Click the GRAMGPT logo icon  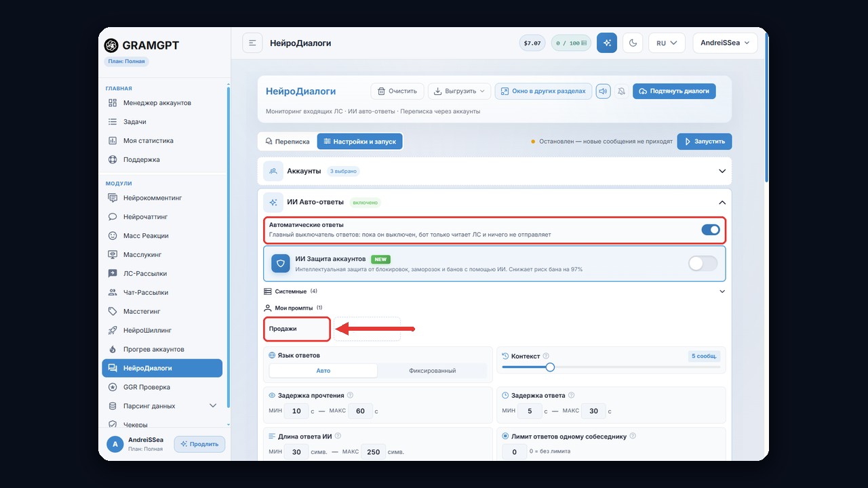tap(111, 45)
